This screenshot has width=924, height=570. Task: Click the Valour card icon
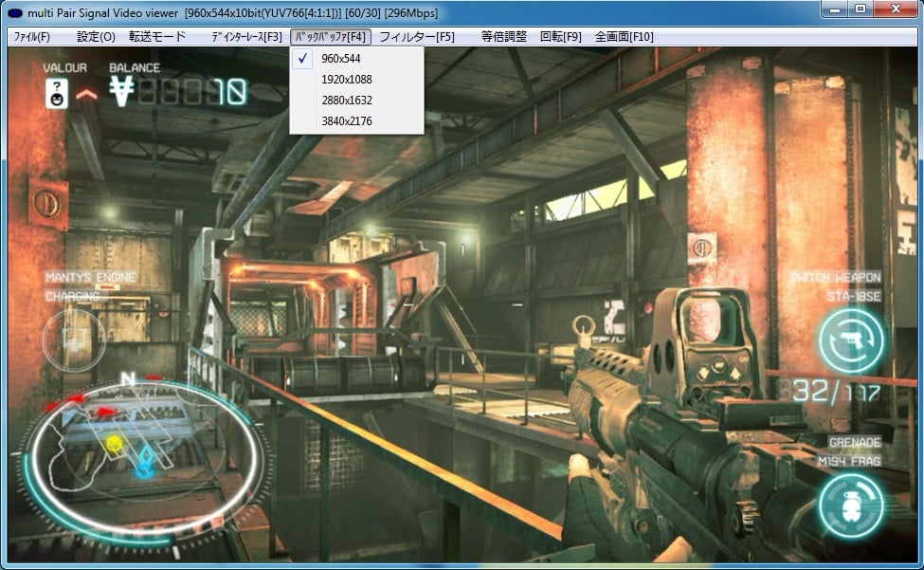[x=58, y=93]
